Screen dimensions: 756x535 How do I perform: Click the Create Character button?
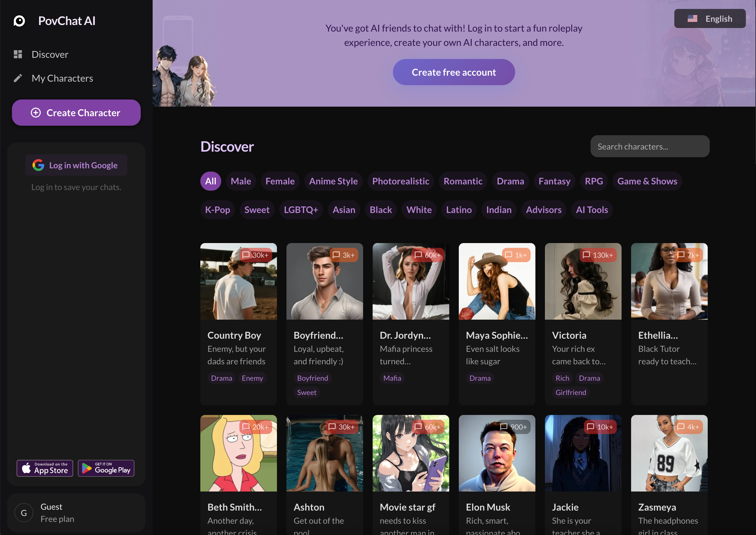click(76, 113)
